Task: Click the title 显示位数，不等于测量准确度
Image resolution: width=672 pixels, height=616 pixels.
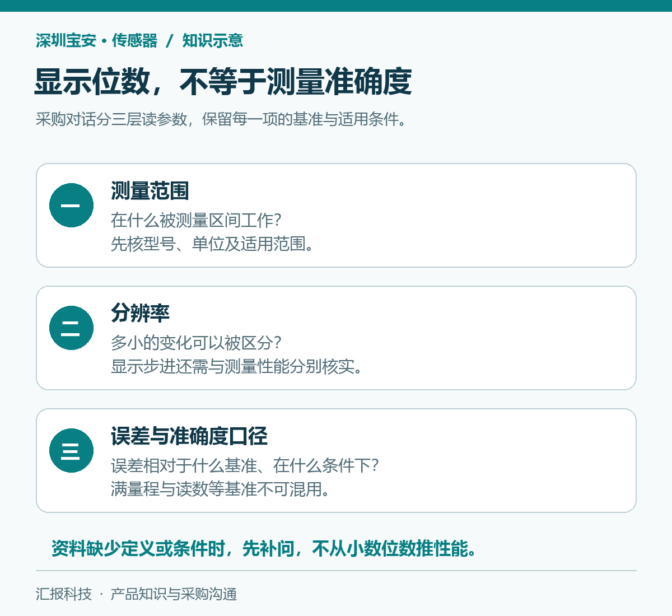Action: (223, 82)
